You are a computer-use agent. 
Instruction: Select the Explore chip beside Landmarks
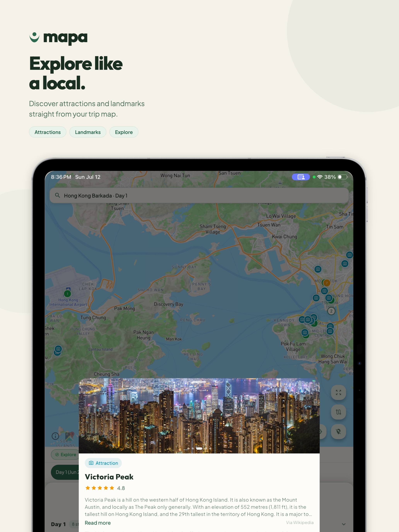coord(124,132)
